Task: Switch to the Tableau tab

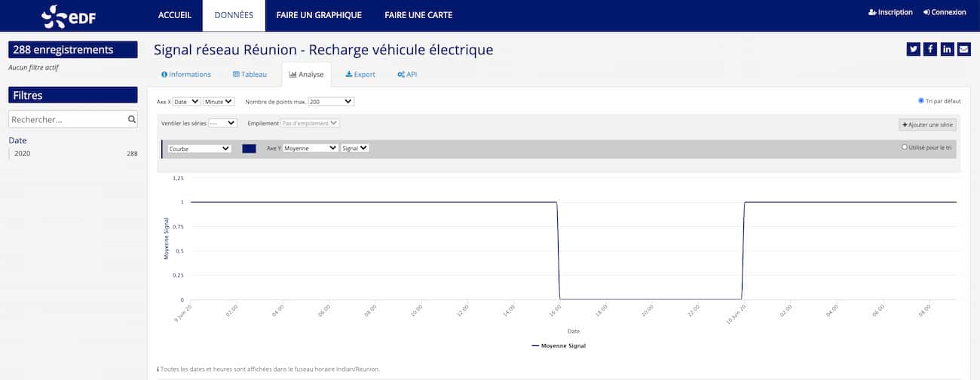Action: coord(250,75)
